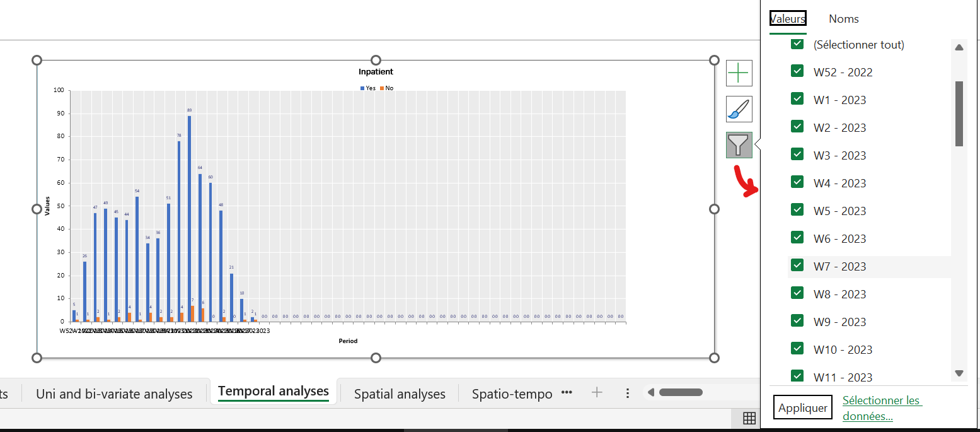Switch to the Noms tab
Viewport: 980px width, 432px height.
(844, 19)
